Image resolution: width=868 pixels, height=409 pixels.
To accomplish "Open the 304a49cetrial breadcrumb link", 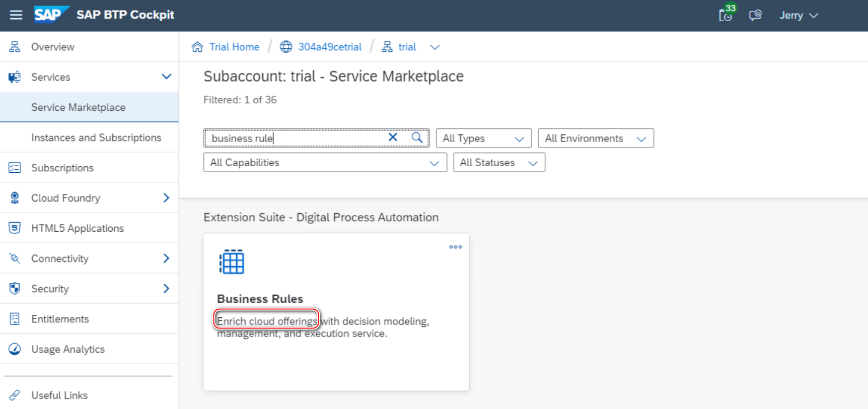I will (x=330, y=47).
